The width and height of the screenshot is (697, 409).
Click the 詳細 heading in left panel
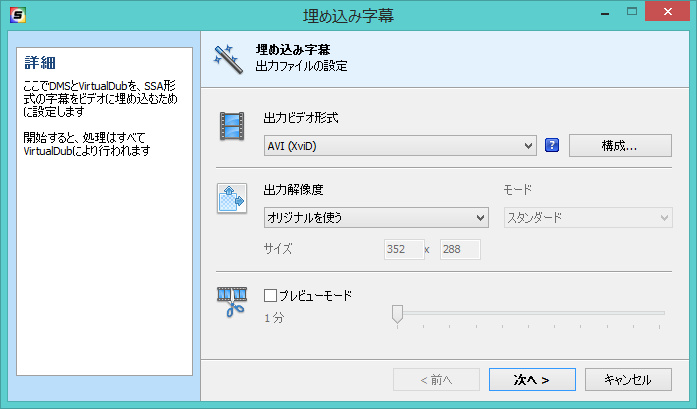coord(40,64)
